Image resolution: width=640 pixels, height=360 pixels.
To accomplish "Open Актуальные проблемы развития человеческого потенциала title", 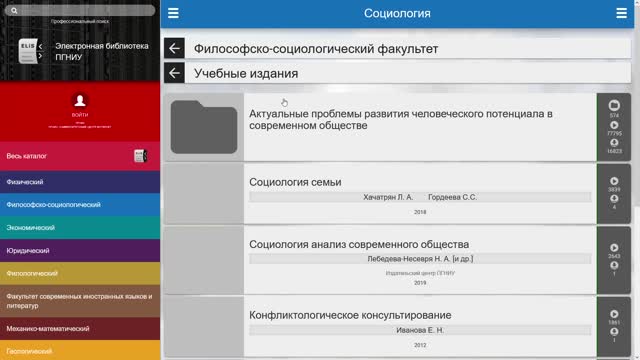I will (401, 120).
